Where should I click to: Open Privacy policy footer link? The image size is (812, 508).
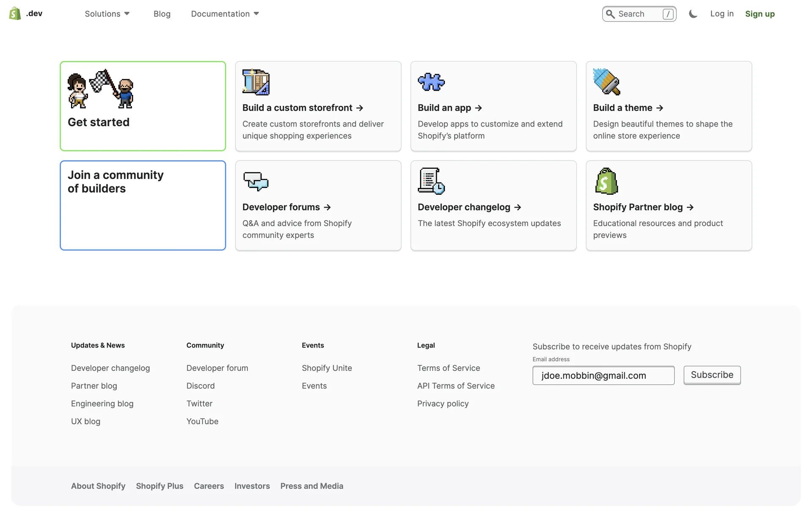point(443,403)
